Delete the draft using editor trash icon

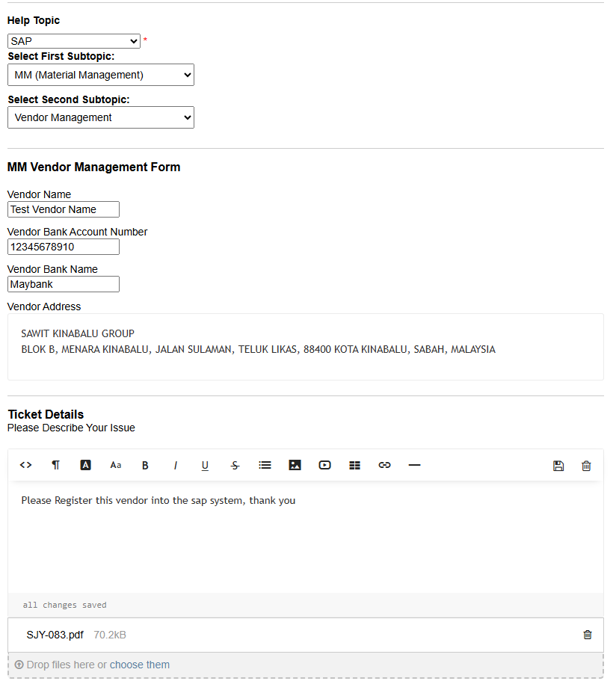click(x=586, y=466)
